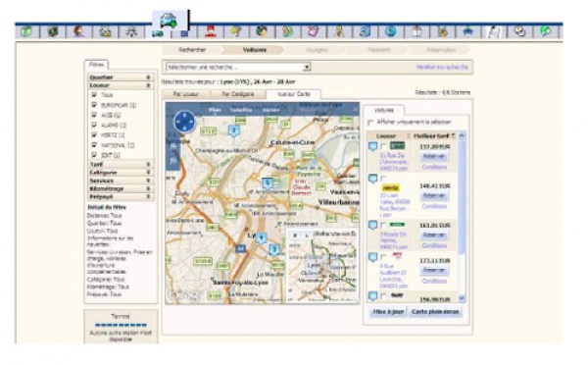
Task: View Conditions for the 161.01 EUR offer
Action: (434, 245)
